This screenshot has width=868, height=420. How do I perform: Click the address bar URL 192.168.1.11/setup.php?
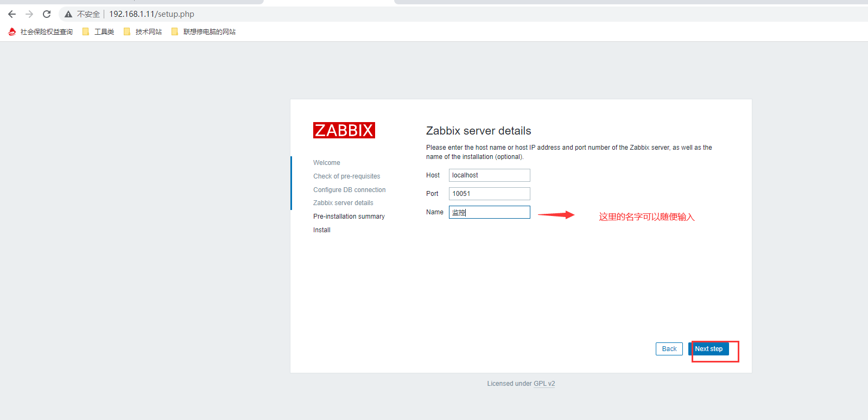151,14
